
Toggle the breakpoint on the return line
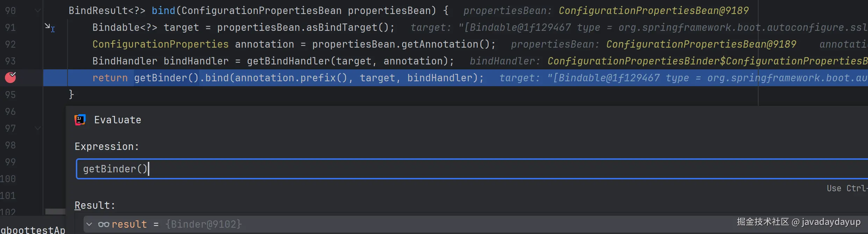10,77
